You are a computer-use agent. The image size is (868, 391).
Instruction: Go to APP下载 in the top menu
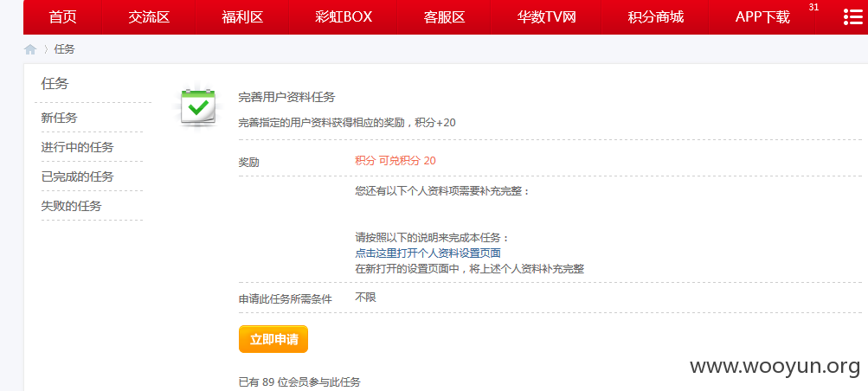(762, 16)
